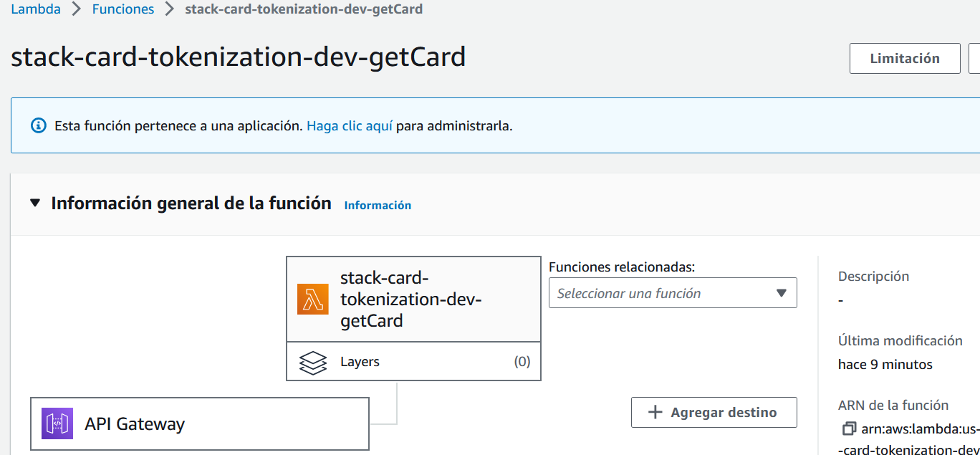Click the Limitación button
The height and width of the screenshot is (455, 980).
click(x=904, y=58)
